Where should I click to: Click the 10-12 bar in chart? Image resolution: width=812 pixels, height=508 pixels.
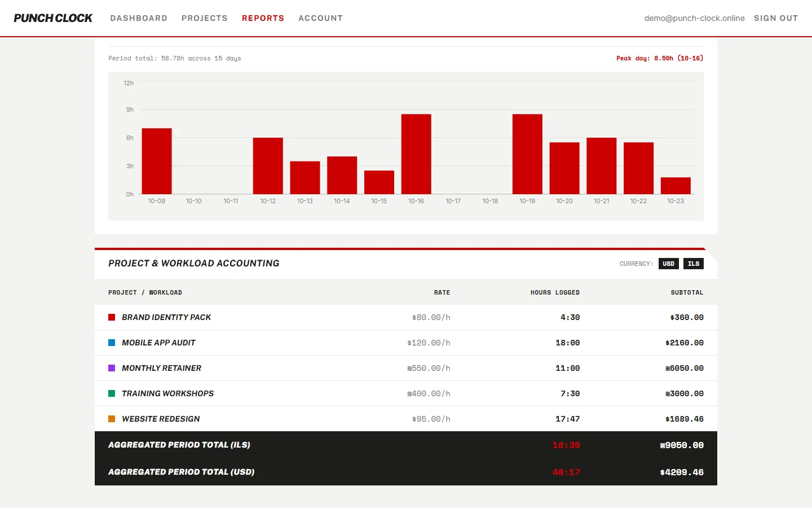coord(268,166)
